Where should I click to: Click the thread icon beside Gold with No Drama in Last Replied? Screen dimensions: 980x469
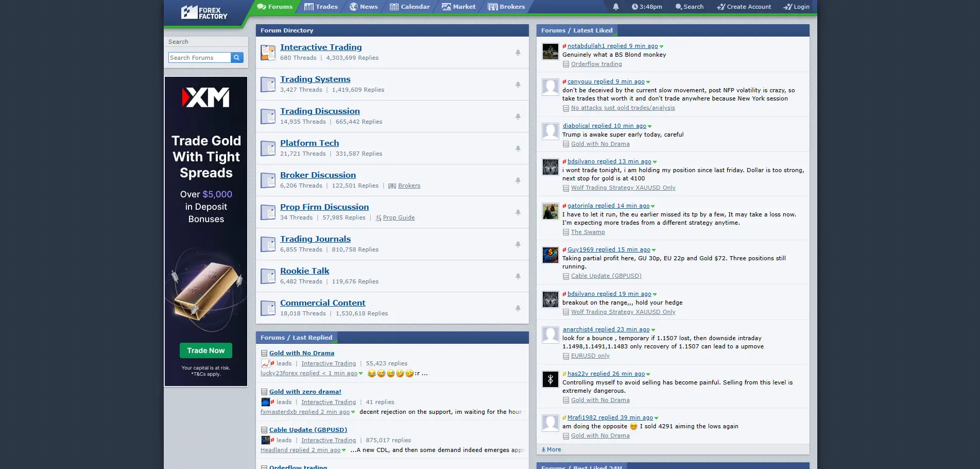point(264,354)
